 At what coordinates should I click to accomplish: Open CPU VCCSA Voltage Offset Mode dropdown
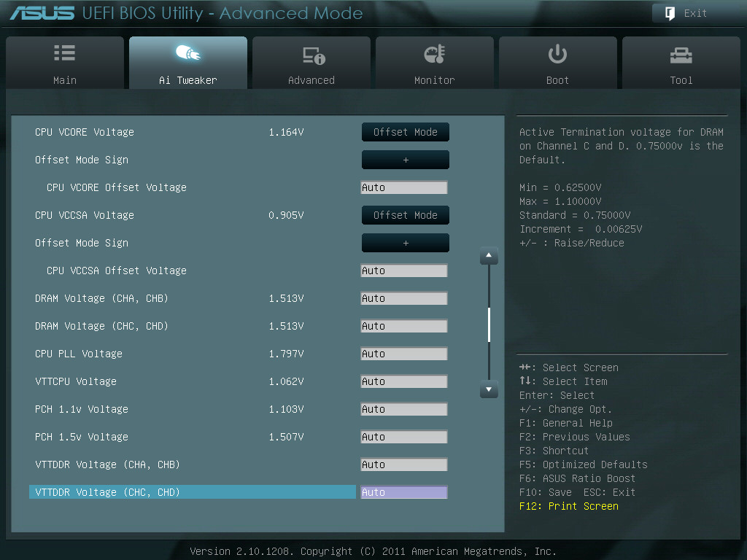pos(406,215)
